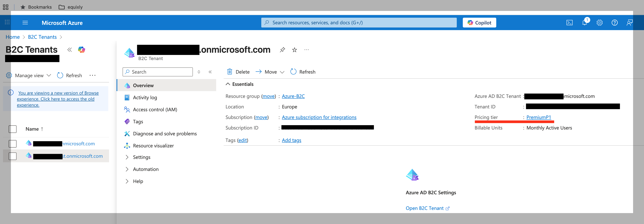The image size is (644, 224).
Task: Check the tenant row ending in st.onmicrosoft.com
Action: click(x=12, y=156)
